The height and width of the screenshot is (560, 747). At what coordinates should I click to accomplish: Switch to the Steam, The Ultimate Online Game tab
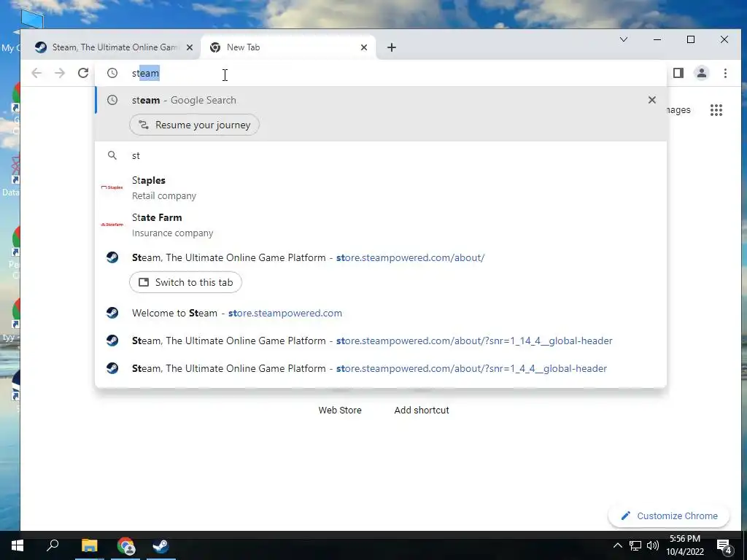[x=113, y=47]
